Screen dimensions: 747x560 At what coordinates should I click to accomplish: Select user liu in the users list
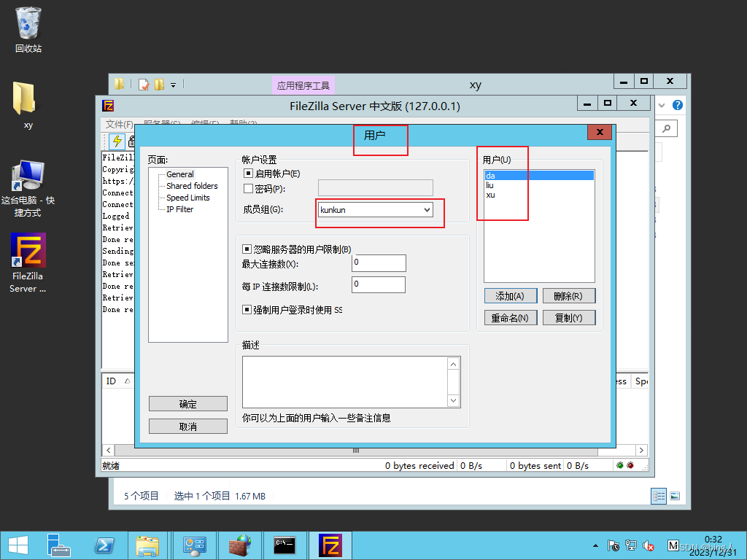click(x=539, y=185)
